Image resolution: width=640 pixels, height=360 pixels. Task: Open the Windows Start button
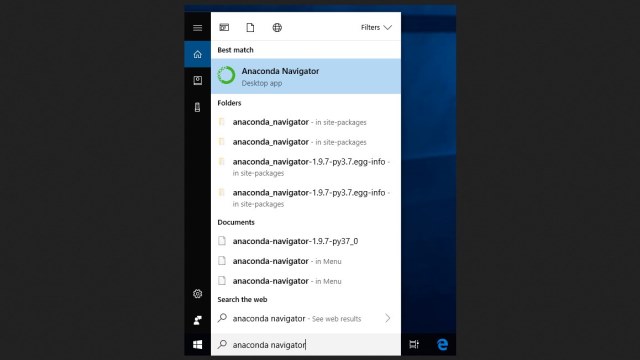(x=198, y=344)
